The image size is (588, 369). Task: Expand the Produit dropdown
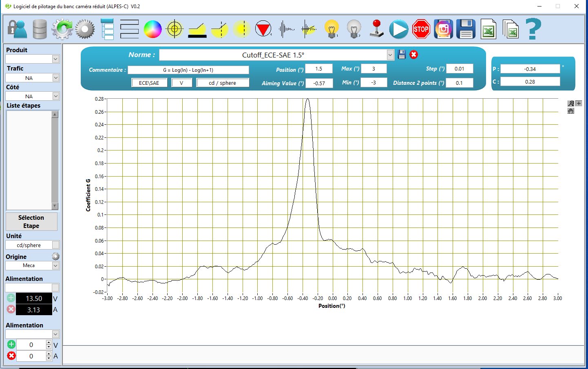[56, 59]
